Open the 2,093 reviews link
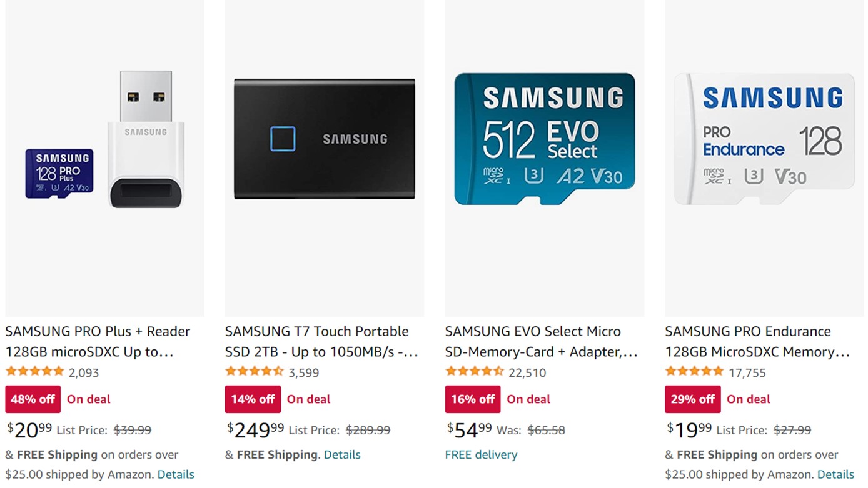 [x=84, y=373]
